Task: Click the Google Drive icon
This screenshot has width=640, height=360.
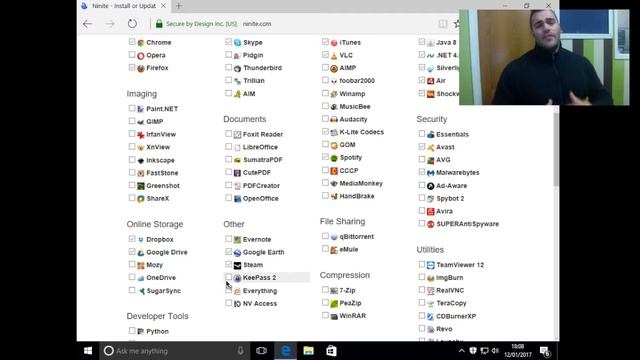Action: click(x=141, y=253)
